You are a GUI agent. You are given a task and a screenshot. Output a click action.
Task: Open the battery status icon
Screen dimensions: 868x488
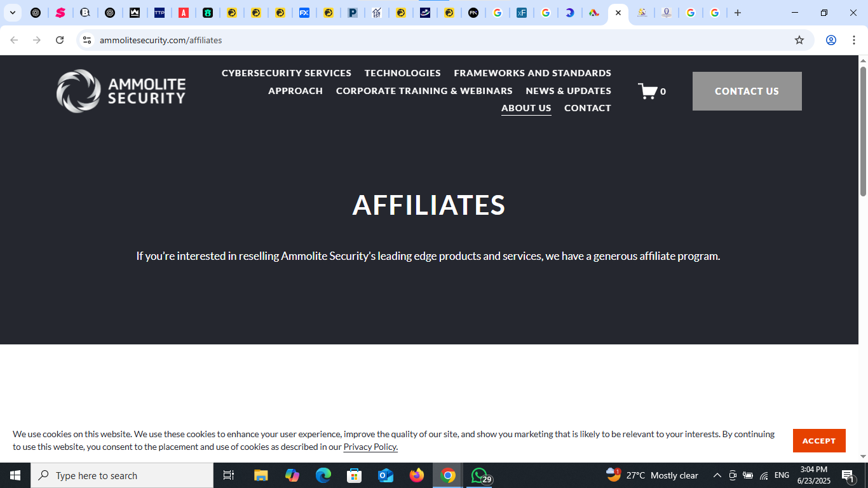coord(748,475)
